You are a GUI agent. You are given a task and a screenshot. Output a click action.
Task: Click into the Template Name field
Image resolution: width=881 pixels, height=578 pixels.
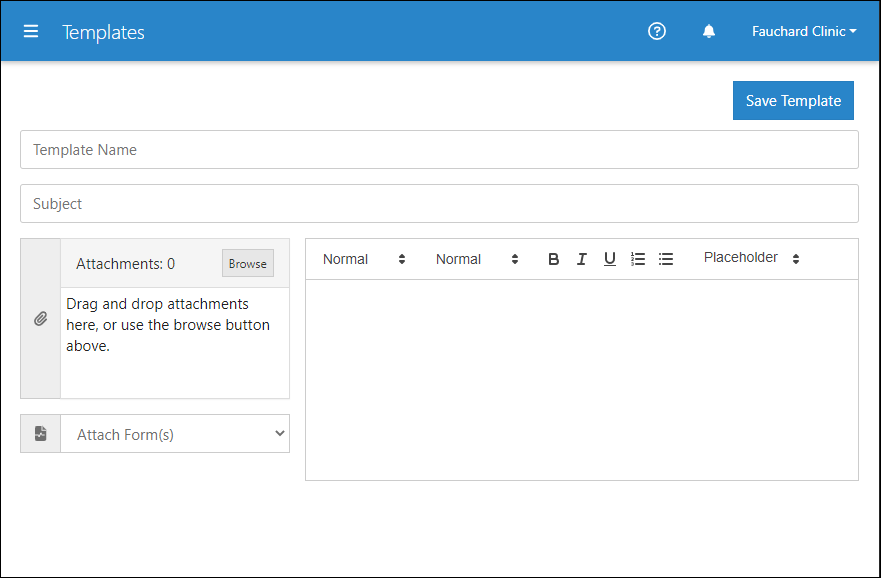pyautogui.click(x=439, y=149)
